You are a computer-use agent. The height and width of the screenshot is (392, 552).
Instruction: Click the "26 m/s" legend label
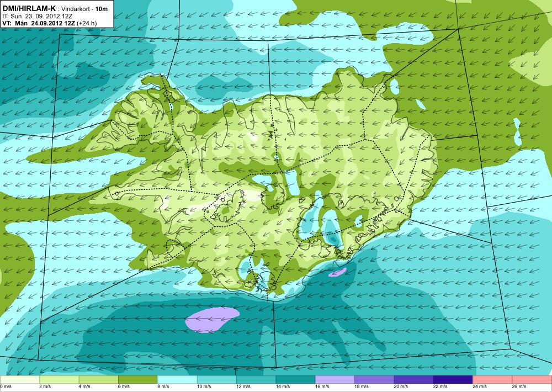519,386
